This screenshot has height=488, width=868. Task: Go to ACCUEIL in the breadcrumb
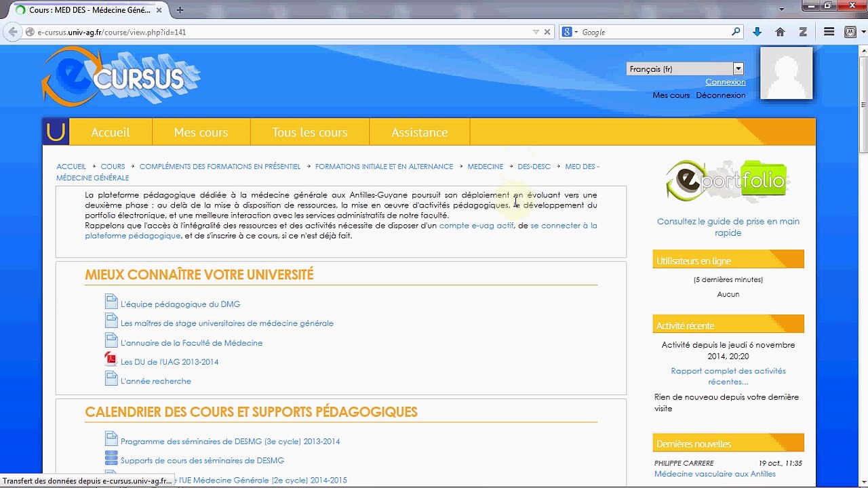click(x=71, y=167)
